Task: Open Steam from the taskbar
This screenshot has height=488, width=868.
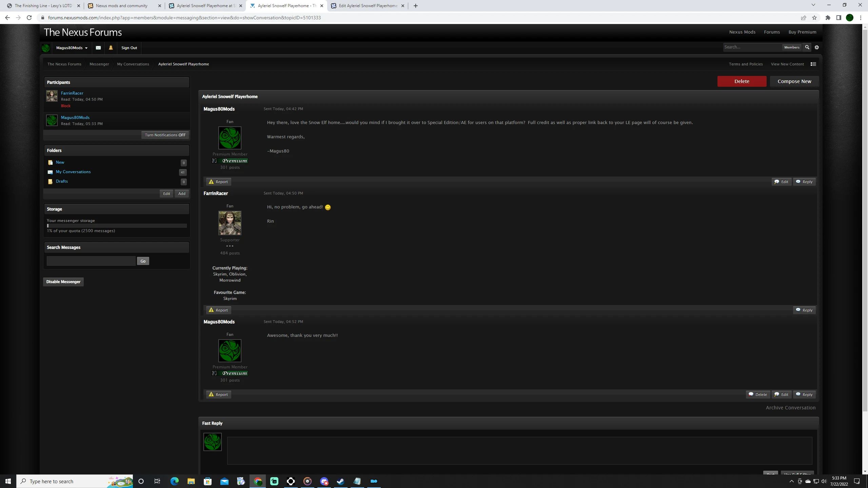Action: pos(340,481)
